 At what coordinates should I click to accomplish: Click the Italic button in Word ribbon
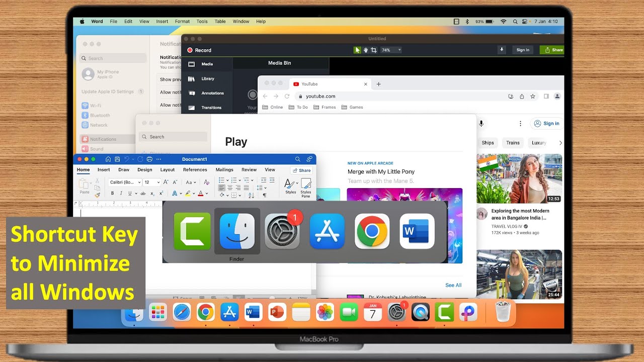(121, 193)
